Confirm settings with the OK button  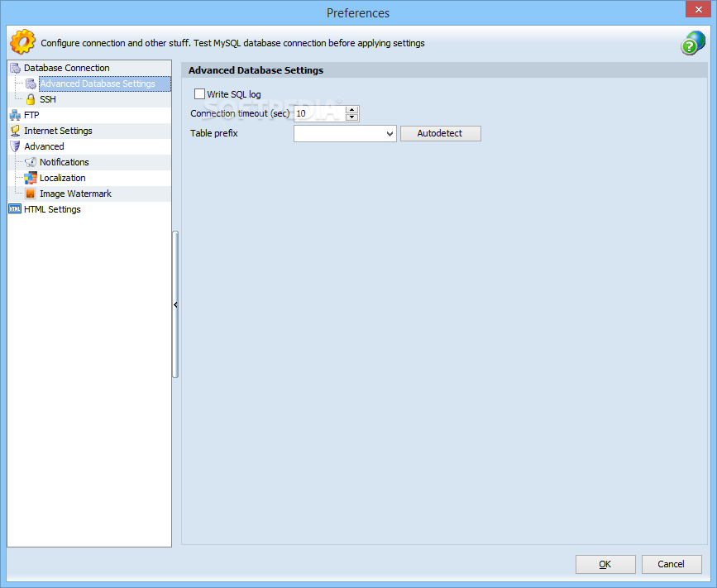[x=605, y=564]
